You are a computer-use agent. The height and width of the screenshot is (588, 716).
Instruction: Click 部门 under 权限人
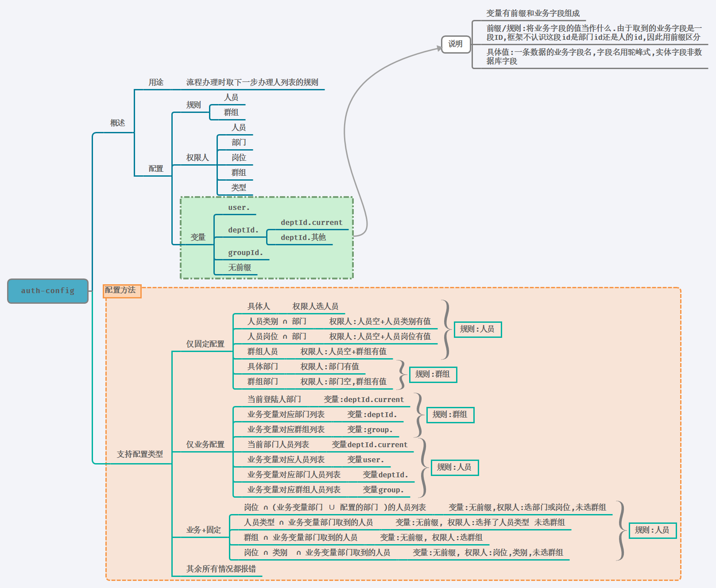click(239, 143)
